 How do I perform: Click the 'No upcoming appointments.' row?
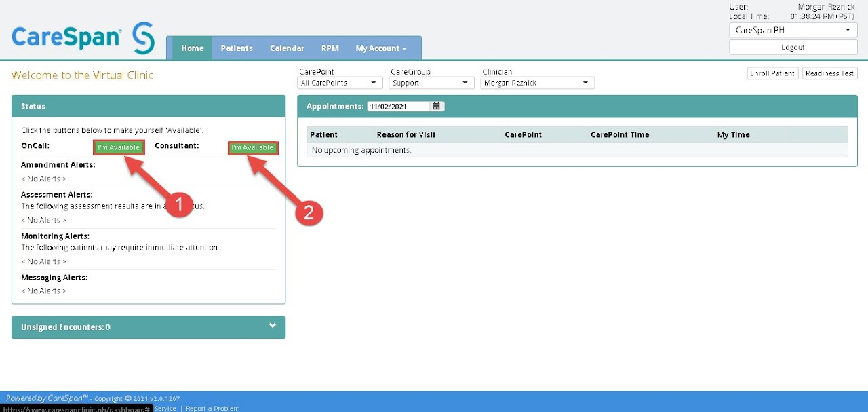tap(577, 150)
